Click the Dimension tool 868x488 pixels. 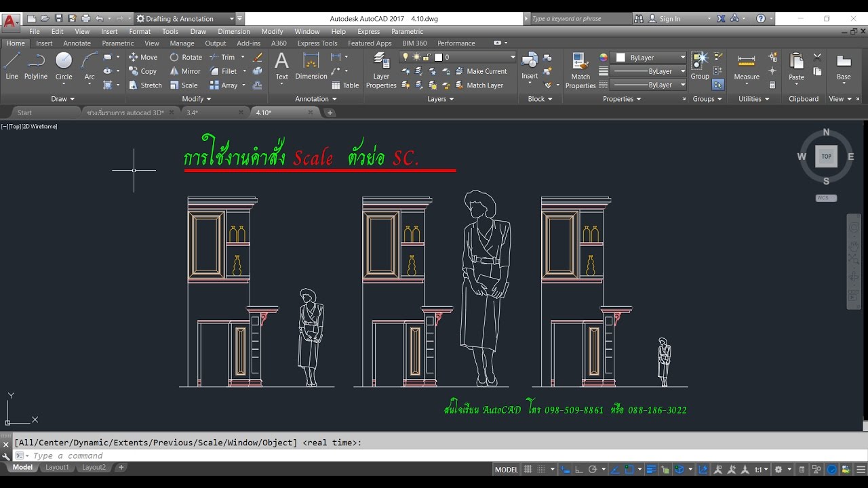(311, 66)
